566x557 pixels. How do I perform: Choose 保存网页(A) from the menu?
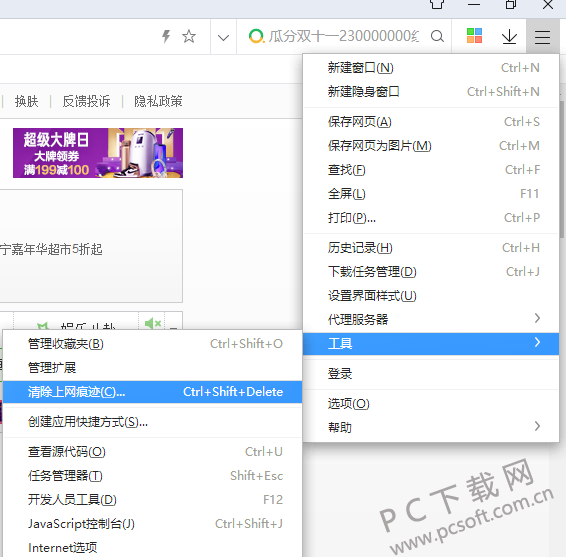coord(431,122)
